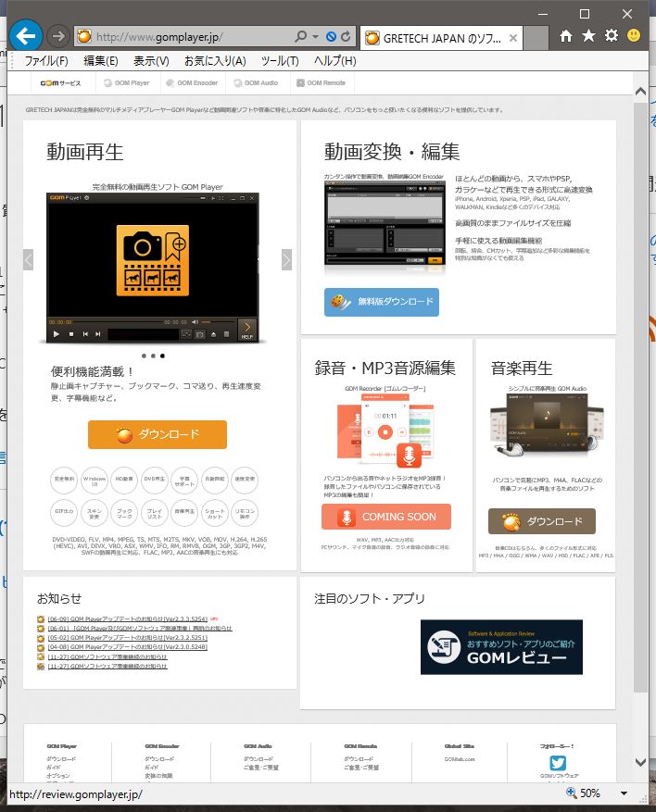Image resolution: width=656 pixels, height=812 pixels.
Task: Click the browser Forward arrow button
Action: pyautogui.click(x=58, y=36)
